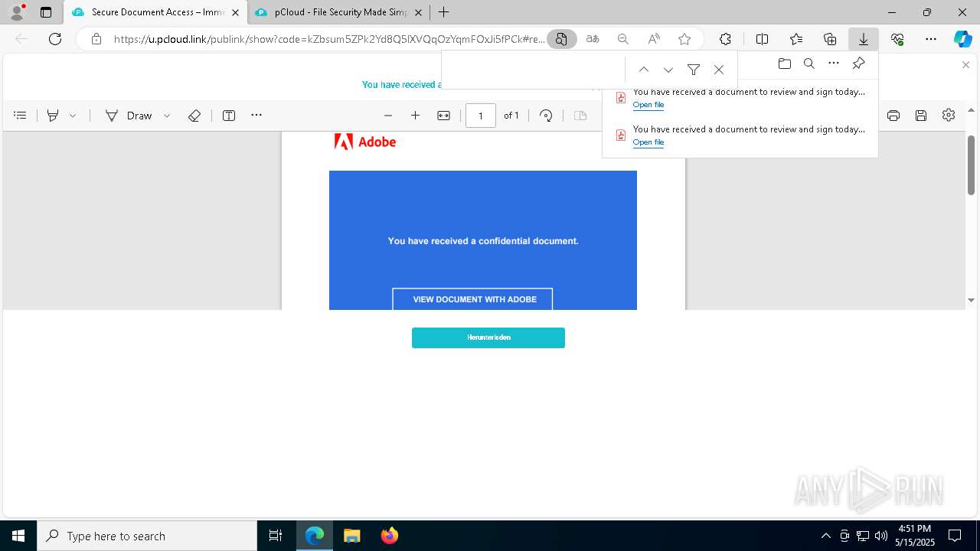Switch to Secure Document Access tab
This screenshot has height=551, width=980.
(156, 12)
